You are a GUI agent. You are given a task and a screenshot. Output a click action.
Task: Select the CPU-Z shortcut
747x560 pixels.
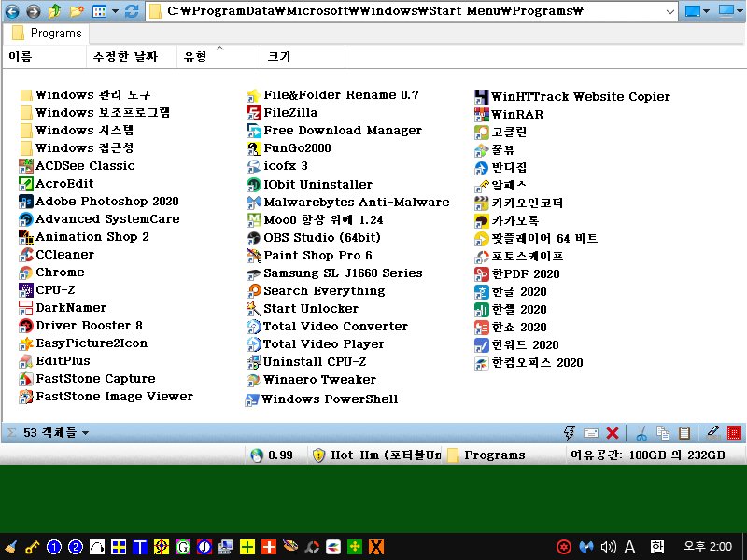coord(48,290)
